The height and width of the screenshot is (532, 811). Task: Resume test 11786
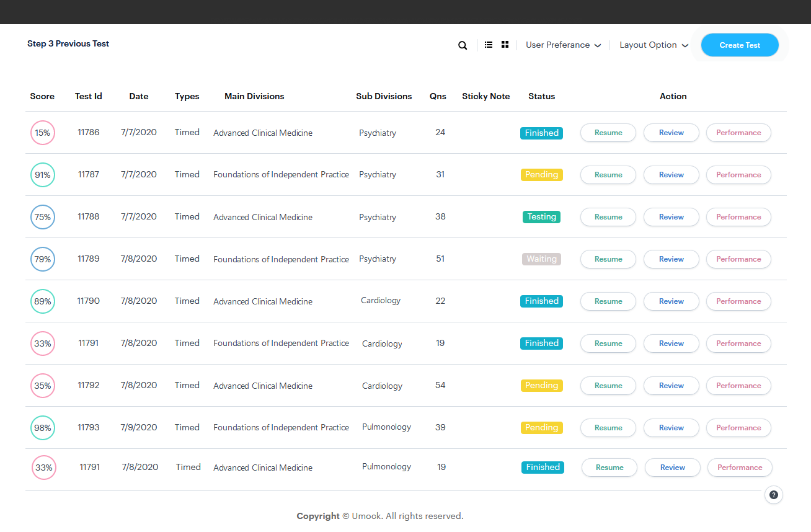click(x=608, y=133)
